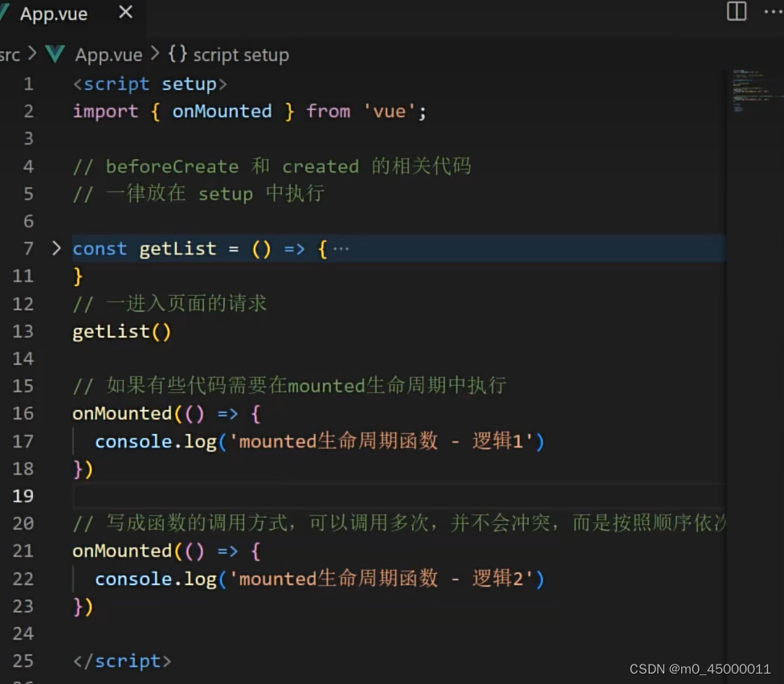Switch to the App.vue tab
The height and width of the screenshot is (684, 784).
[54, 13]
